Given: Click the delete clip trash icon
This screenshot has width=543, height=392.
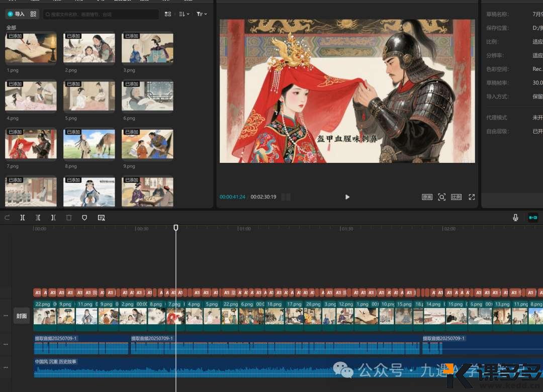Looking at the screenshot, I should (x=68, y=218).
